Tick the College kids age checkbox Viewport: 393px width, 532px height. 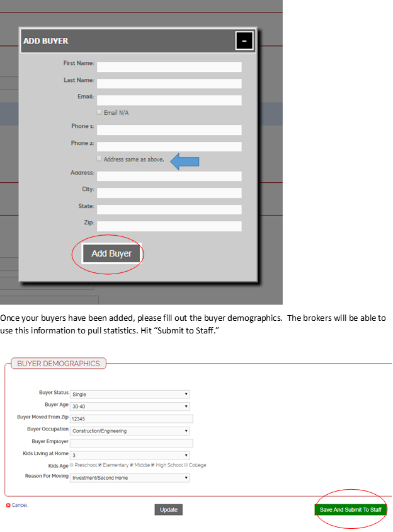186,465
